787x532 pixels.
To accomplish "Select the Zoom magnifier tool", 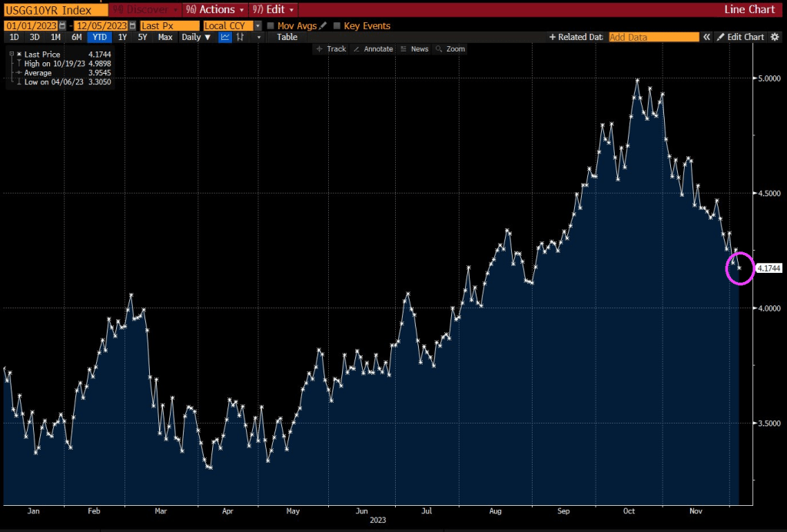I will point(450,49).
